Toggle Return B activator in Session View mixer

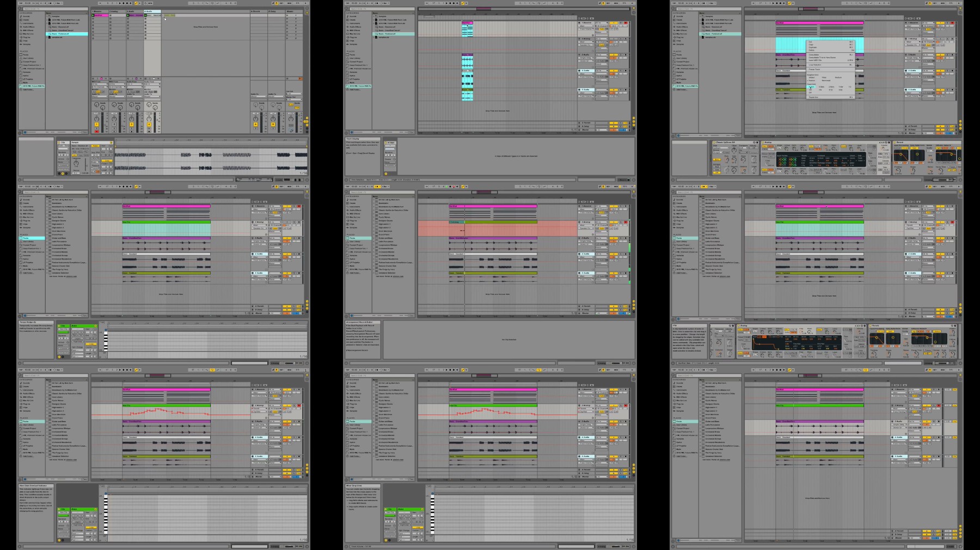(273, 124)
